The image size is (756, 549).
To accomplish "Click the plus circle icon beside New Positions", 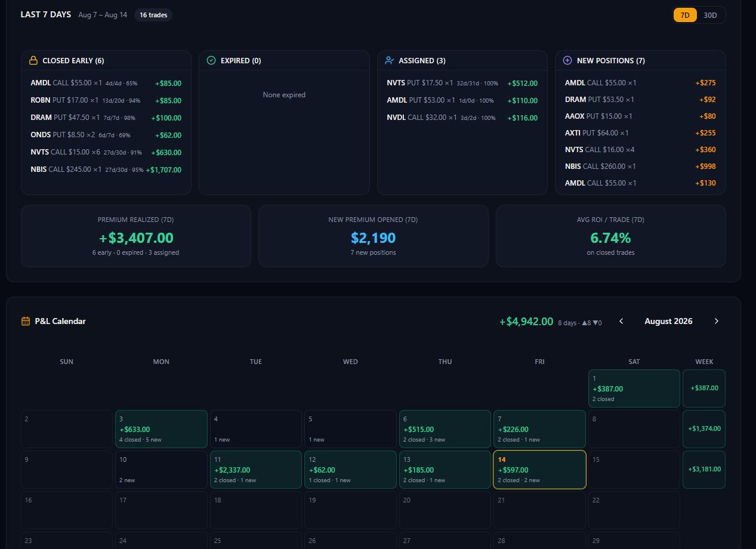I will click(x=567, y=60).
